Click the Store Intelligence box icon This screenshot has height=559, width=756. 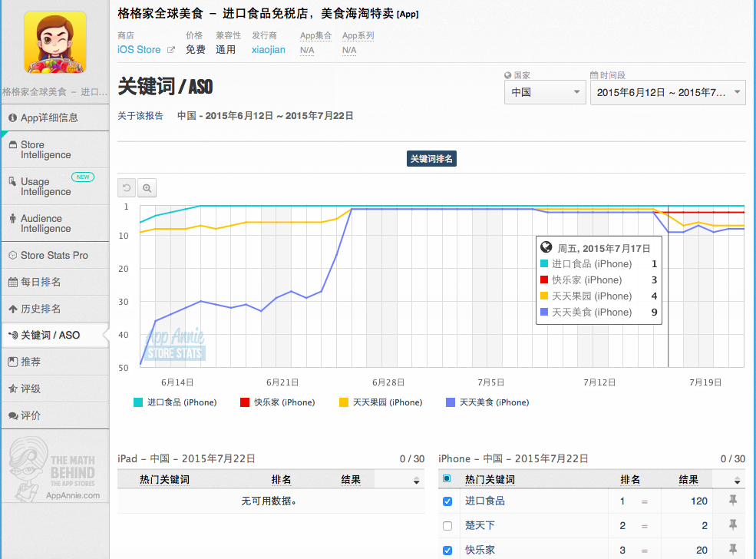click(13, 144)
